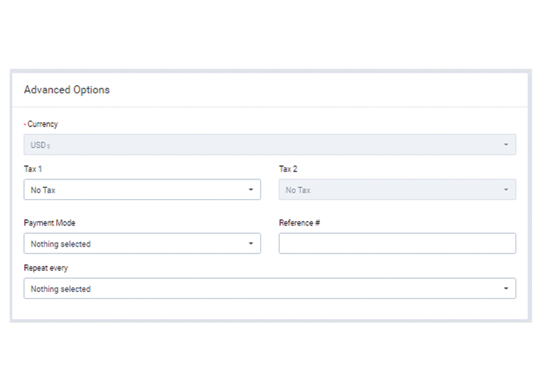The height and width of the screenshot is (392, 543).
Task: Click the Tax 1 dropdown arrow icon
Action: (x=251, y=190)
